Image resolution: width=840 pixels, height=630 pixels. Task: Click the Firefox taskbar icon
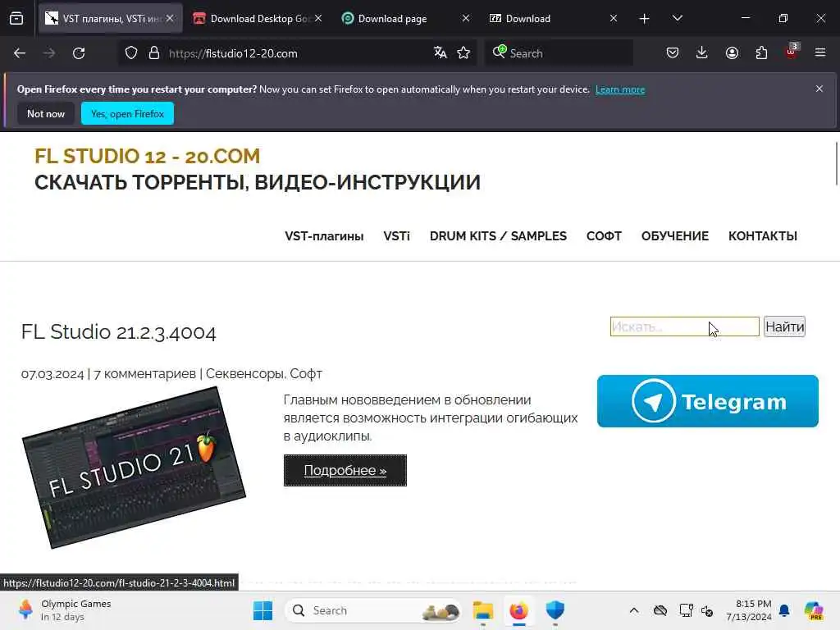(518, 610)
